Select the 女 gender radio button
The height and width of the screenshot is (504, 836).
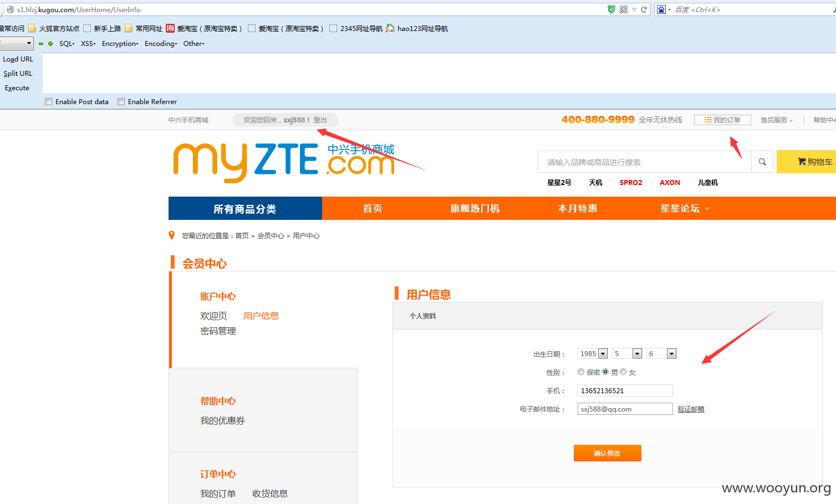point(623,372)
